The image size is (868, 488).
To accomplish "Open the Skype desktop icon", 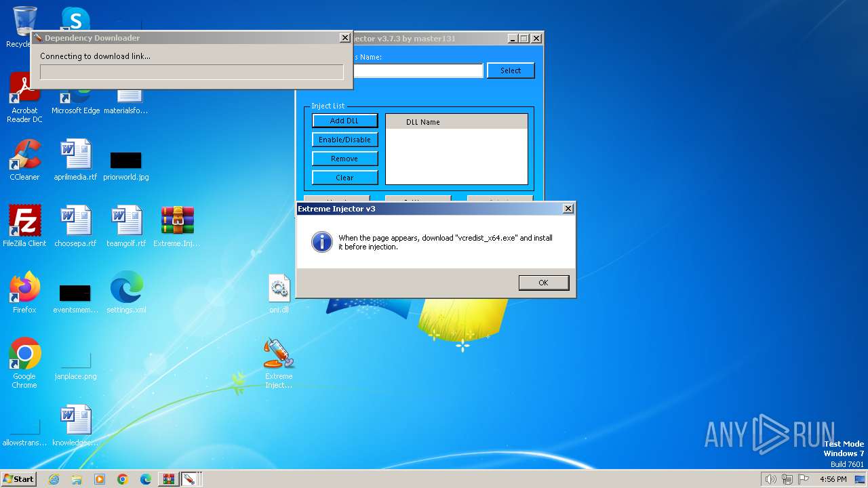I will (75, 19).
